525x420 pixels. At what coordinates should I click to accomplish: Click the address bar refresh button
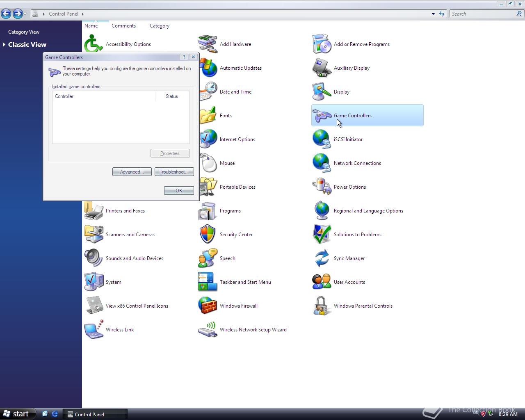(x=442, y=14)
